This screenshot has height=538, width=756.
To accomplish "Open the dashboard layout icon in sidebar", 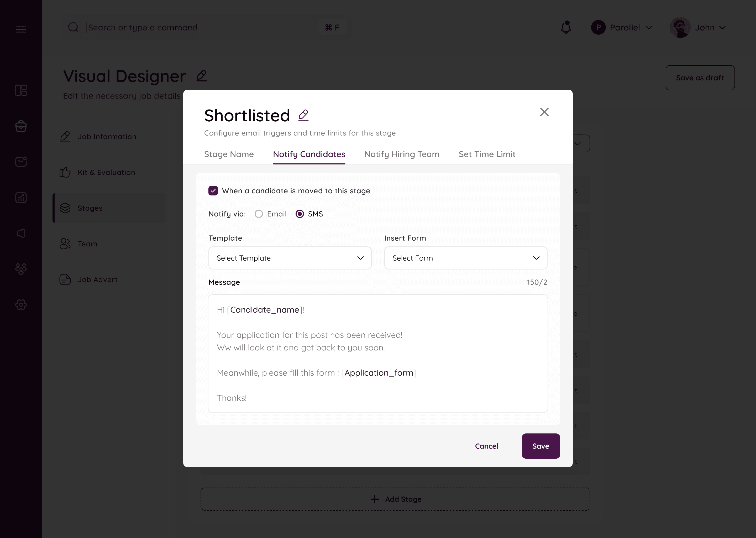I will tap(21, 90).
